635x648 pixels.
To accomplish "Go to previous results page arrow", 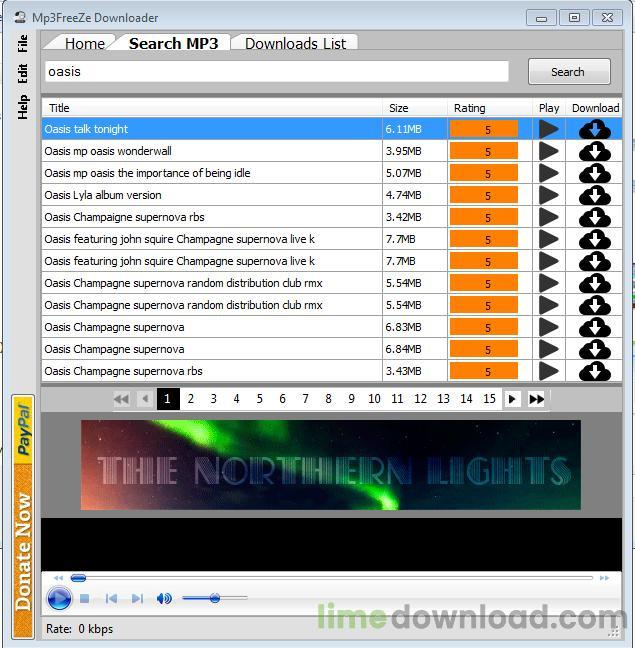I will (x=145, y=399).
